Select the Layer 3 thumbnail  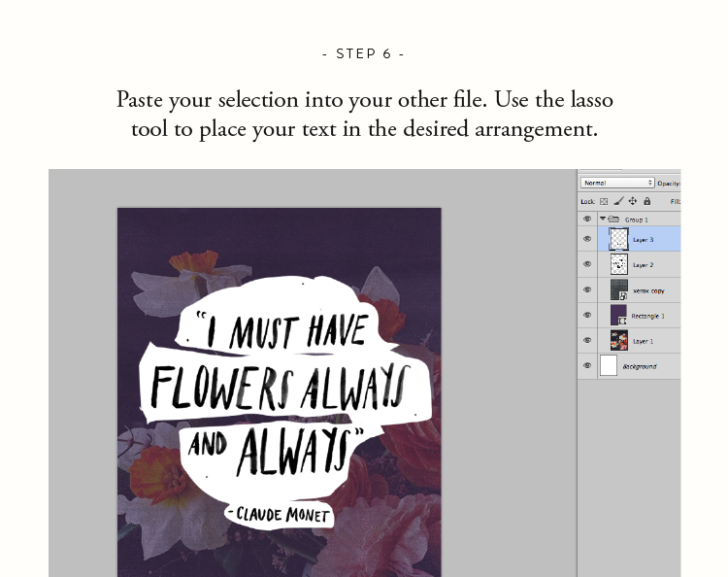point(618,239)
